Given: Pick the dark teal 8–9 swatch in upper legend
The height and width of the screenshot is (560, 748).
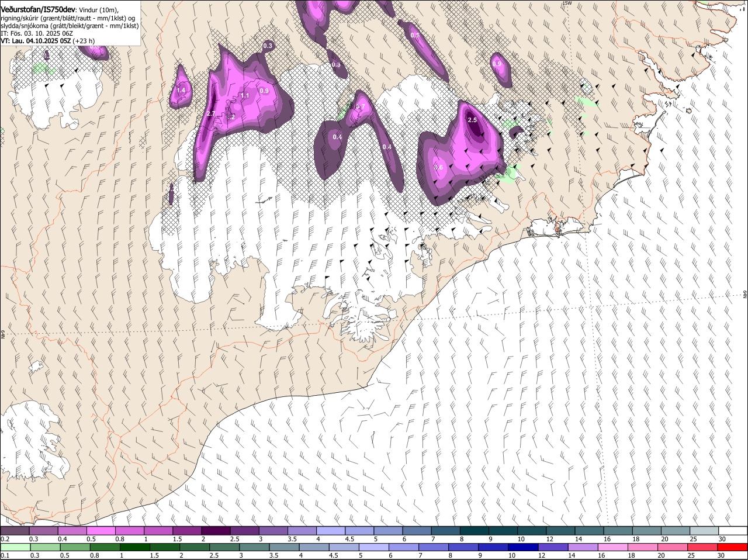Looking at the screenshot, I should (475, 531).
